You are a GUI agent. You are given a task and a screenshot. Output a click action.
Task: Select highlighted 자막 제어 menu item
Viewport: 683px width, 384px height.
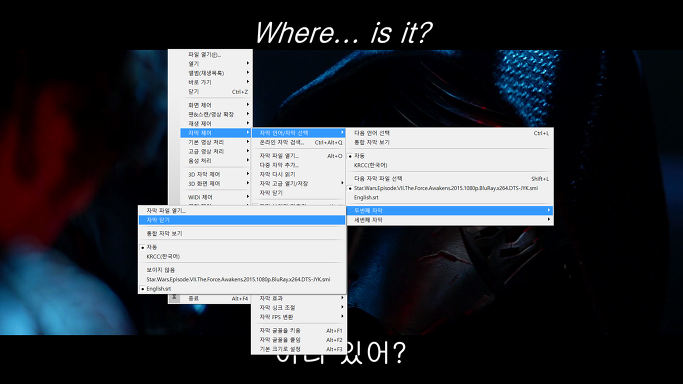coord(216,132)
